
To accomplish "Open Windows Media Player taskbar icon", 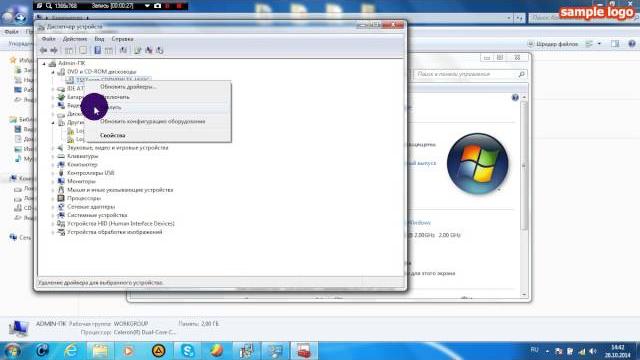I will [x=129, y=351].
